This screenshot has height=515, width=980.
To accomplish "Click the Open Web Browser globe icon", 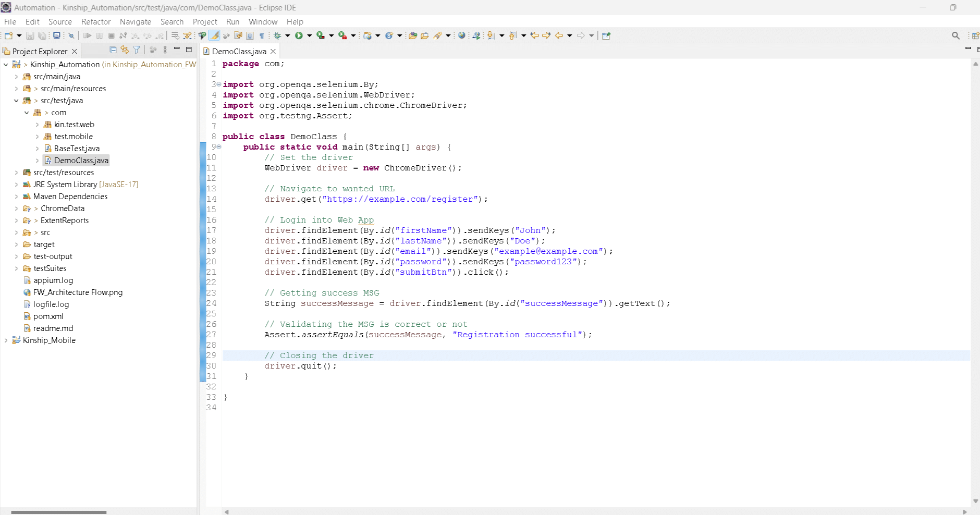I will pos(462,35).
